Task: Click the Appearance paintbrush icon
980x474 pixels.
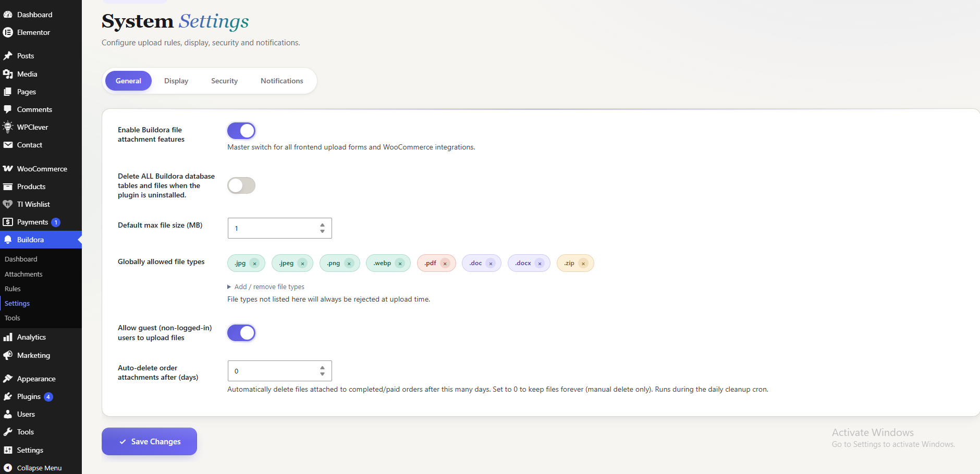Action: [x=8, y=379]
